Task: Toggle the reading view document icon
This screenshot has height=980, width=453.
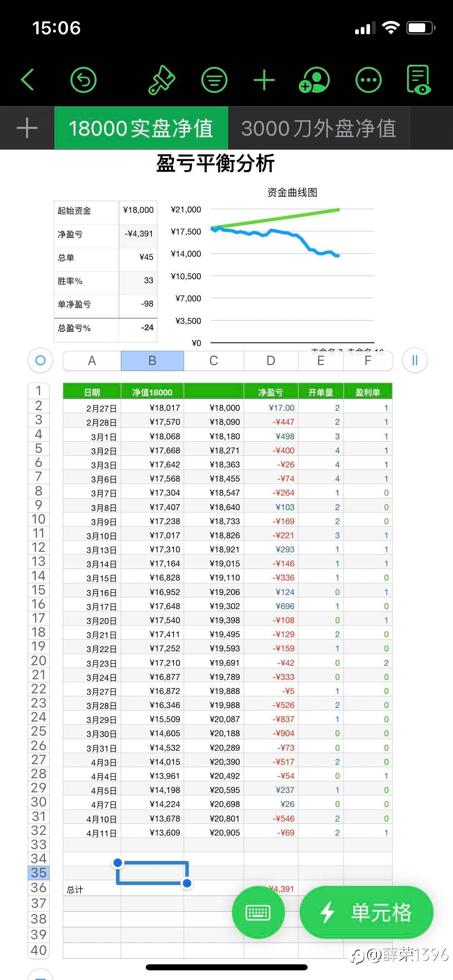Action: (419, 80)
